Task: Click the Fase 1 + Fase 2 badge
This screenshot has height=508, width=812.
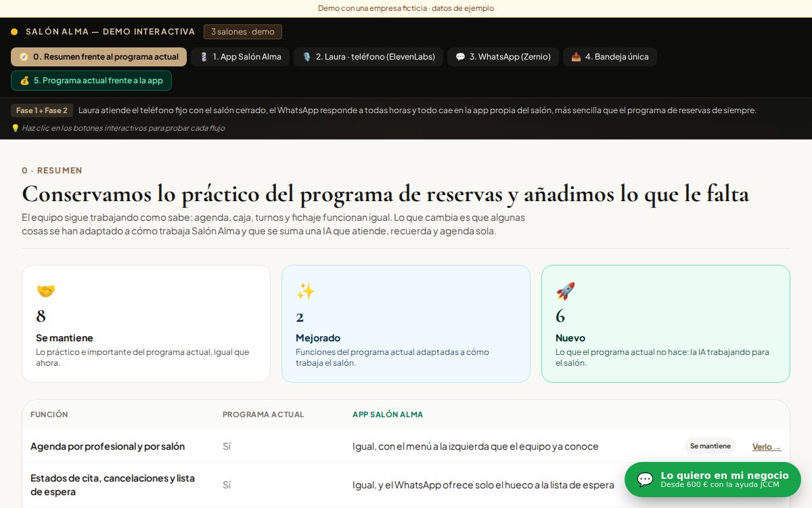Action: (x=42, y=110)
